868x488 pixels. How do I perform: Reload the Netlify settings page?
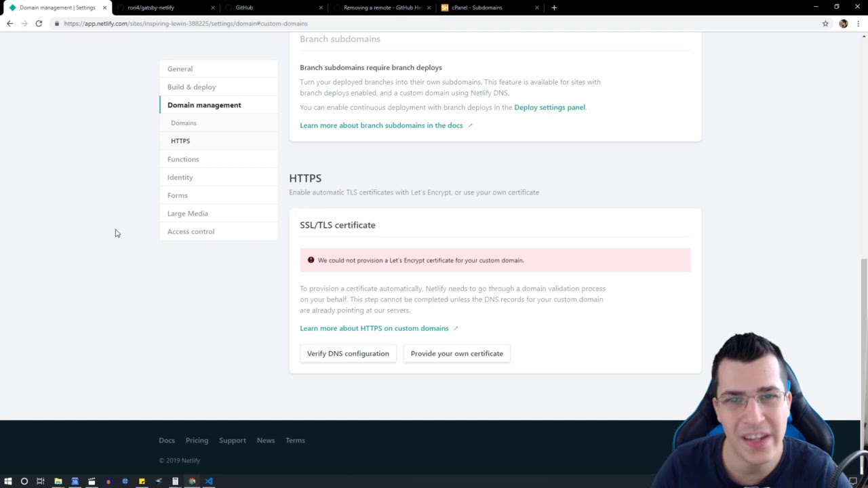tap(39, 23)
